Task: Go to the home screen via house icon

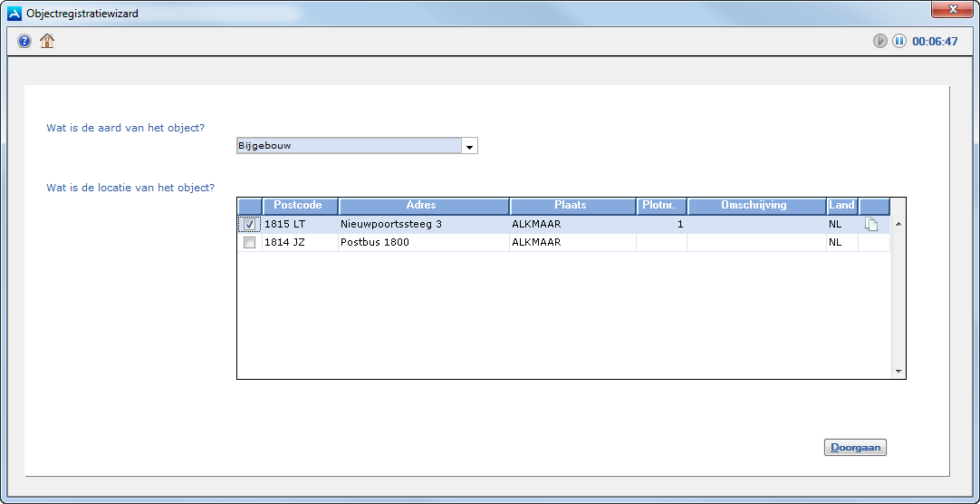Action: click(x=47, y=41)
